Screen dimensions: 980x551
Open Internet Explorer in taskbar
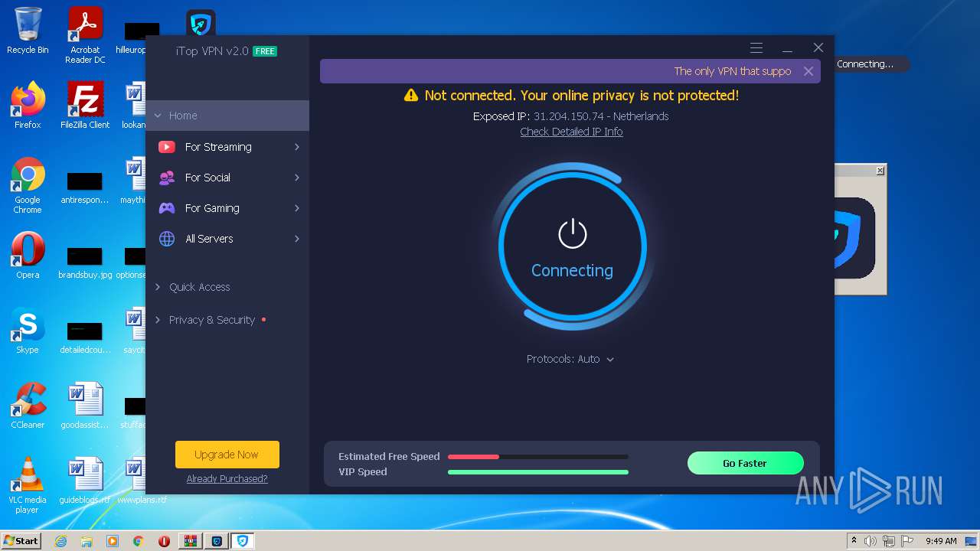click(x=60, y=541)
